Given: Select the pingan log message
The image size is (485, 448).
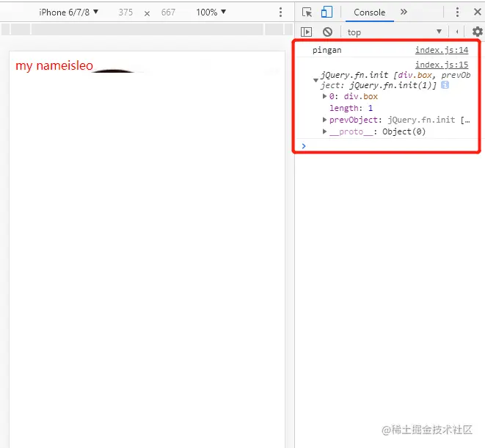Looking at the screenshot, I should (x=327, y=50).
